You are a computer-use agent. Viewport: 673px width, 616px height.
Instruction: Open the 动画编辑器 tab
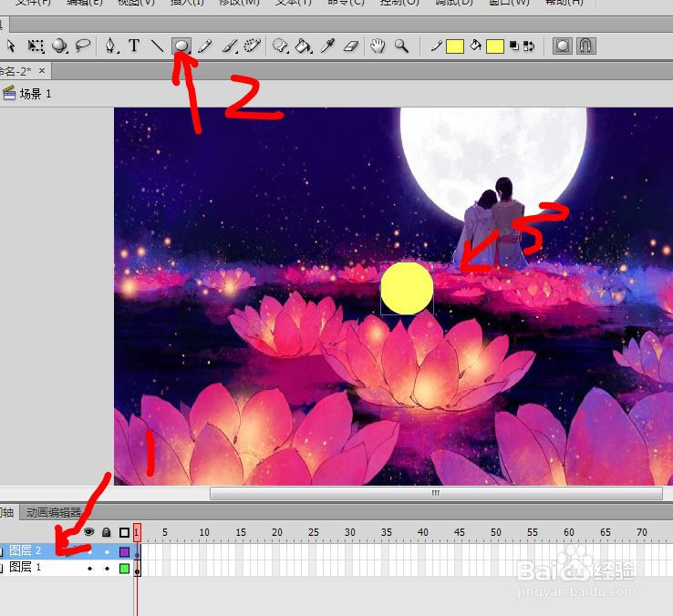point(54,512)
